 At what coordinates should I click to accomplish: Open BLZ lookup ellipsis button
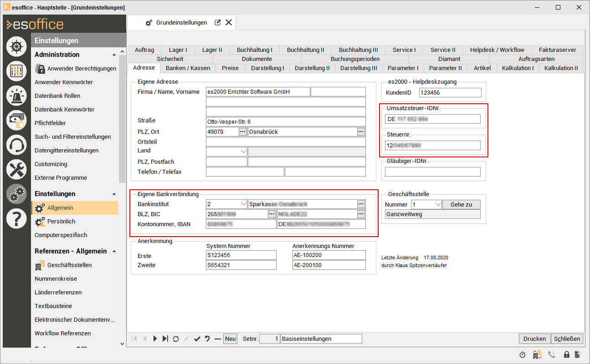tap(271, 213)
